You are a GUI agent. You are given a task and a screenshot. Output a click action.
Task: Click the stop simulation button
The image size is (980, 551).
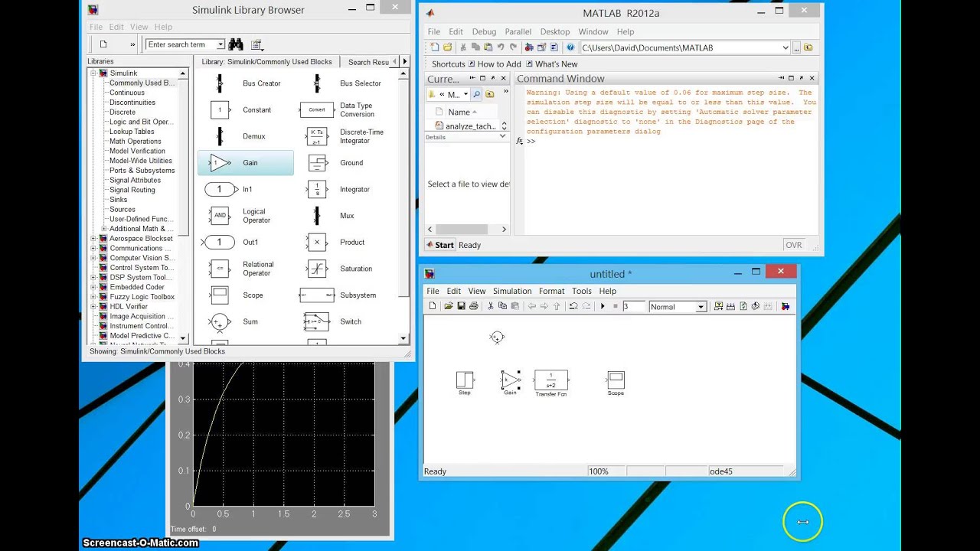[615, 306]
